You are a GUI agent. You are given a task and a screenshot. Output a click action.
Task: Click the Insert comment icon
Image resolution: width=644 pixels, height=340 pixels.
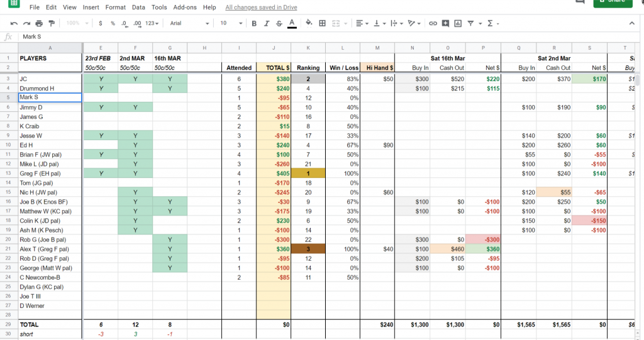click(445, 23)
